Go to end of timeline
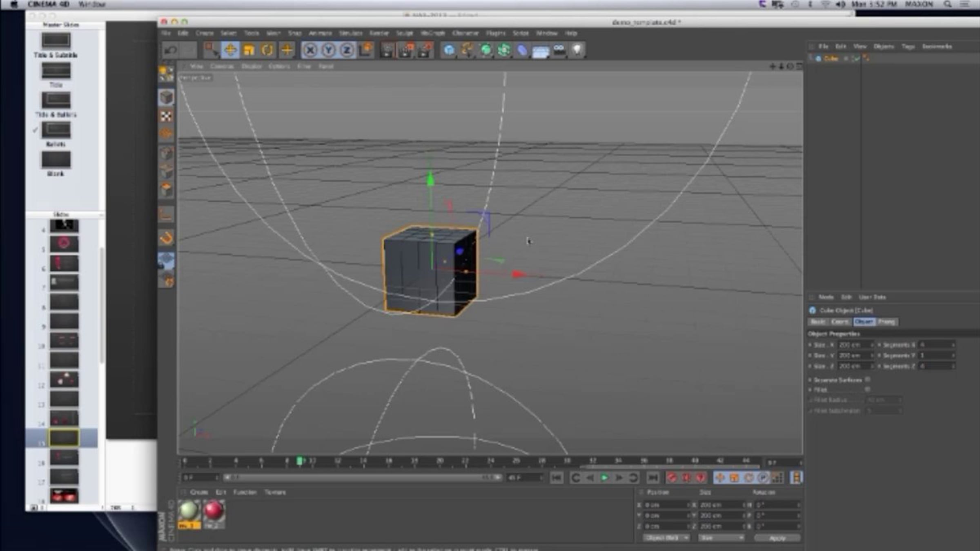Viewport: 980px width, 551px height. point(653,478)
